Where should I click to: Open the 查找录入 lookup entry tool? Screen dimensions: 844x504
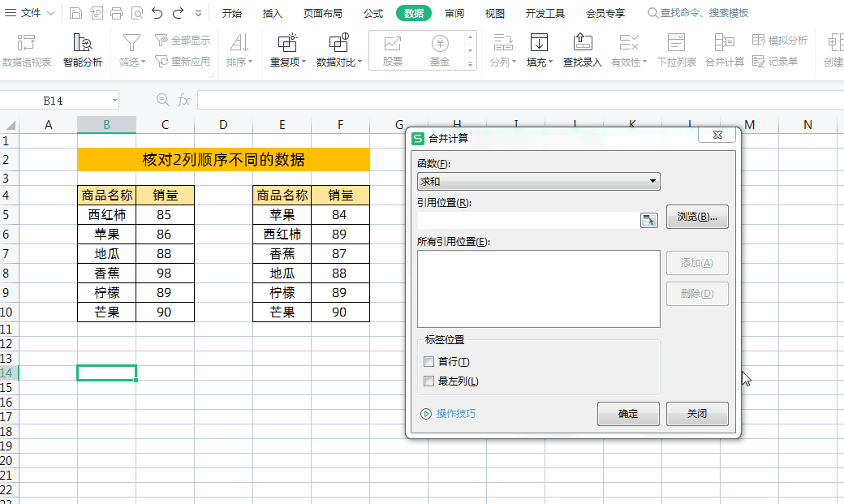click(x=583, y=50)
